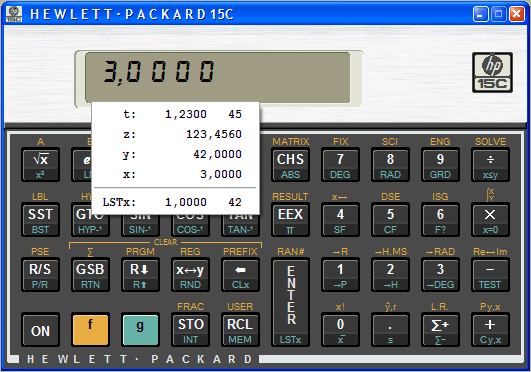The width and height of the screenshot is (531, 372).
Task: Click the RCL recall key
Action: (240, 329)
